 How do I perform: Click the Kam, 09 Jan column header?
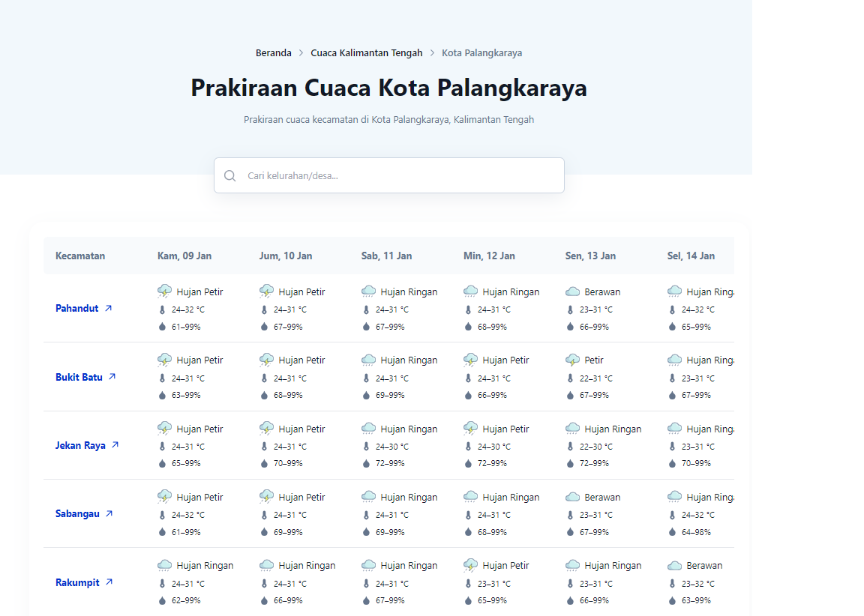point(184,256)
